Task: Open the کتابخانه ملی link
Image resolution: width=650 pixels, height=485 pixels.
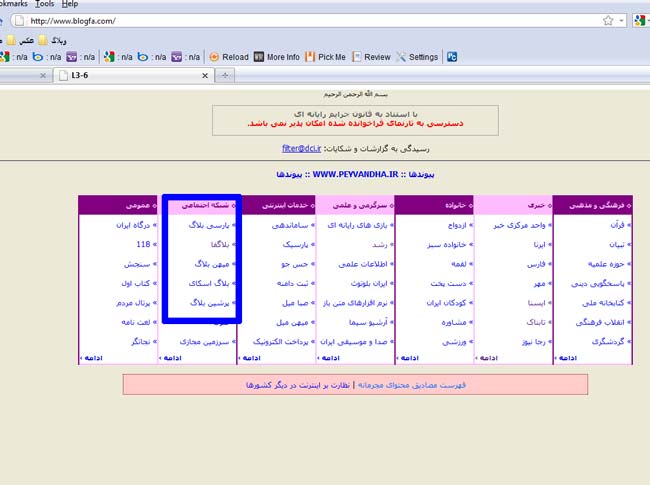Action: click(603, 303)
